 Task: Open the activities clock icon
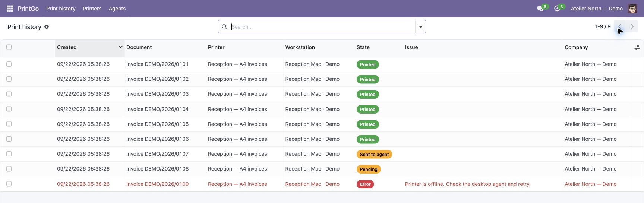[557, 9]
